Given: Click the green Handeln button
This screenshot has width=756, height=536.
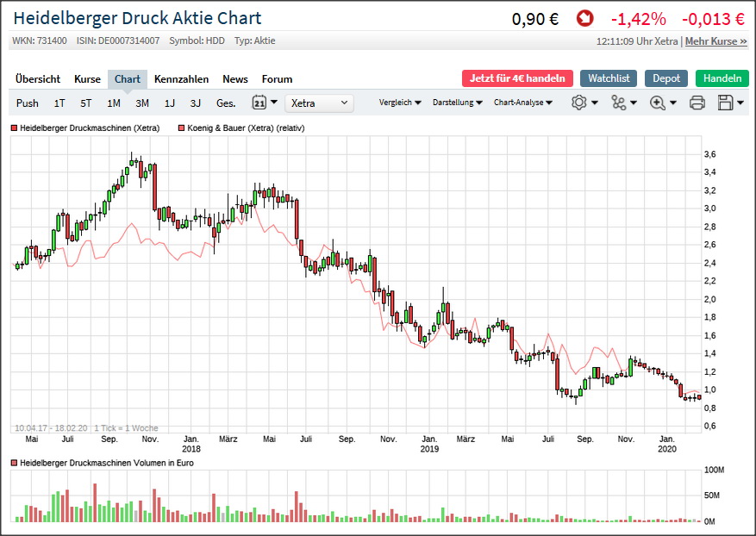Looking at the screenshot, I should 722,78.
